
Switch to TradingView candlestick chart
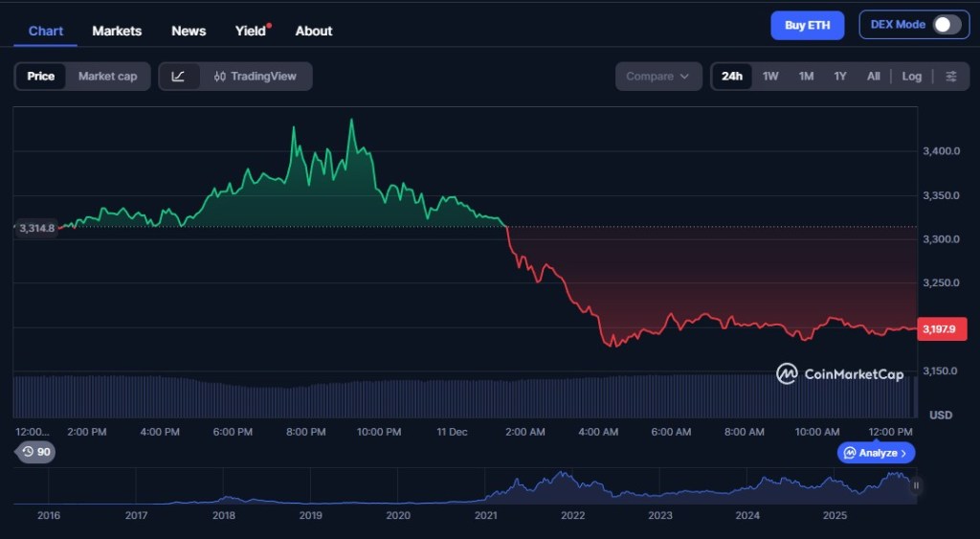click(x=256, y=77)
